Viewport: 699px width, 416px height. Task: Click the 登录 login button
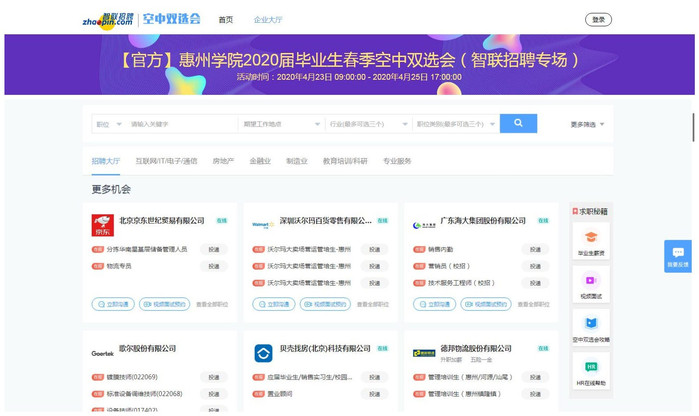click(598, 19)
